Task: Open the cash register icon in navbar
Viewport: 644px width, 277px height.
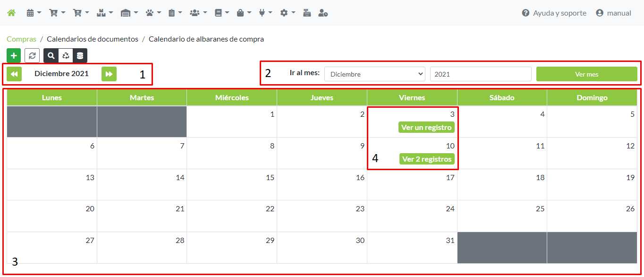Action: [x=307, y=13]
